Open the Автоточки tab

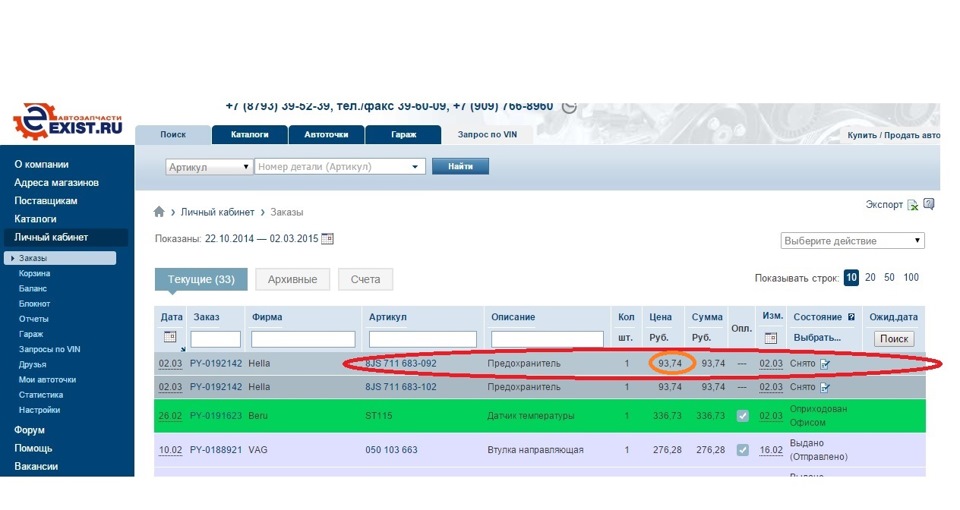[x=326, y=134]
